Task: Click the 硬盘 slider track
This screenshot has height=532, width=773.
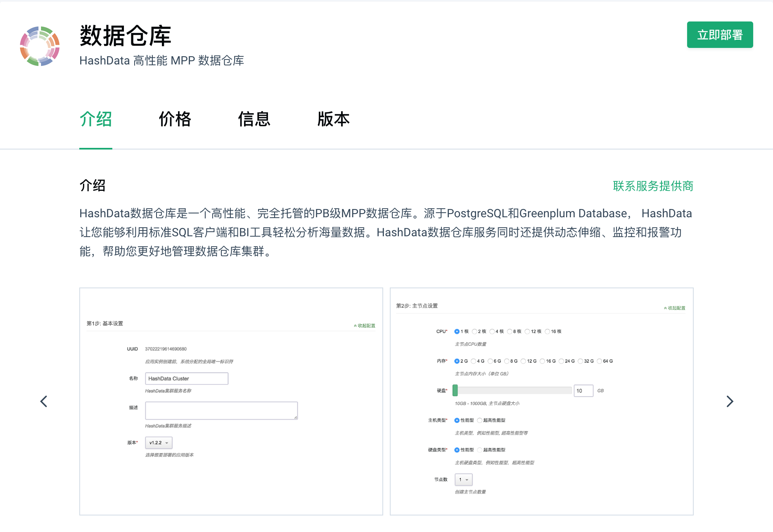Action: click(x=512, y=390)
